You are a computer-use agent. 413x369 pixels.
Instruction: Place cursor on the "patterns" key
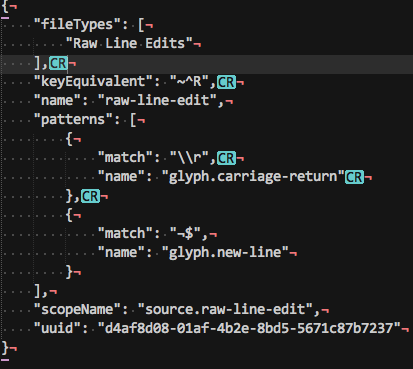73,119
